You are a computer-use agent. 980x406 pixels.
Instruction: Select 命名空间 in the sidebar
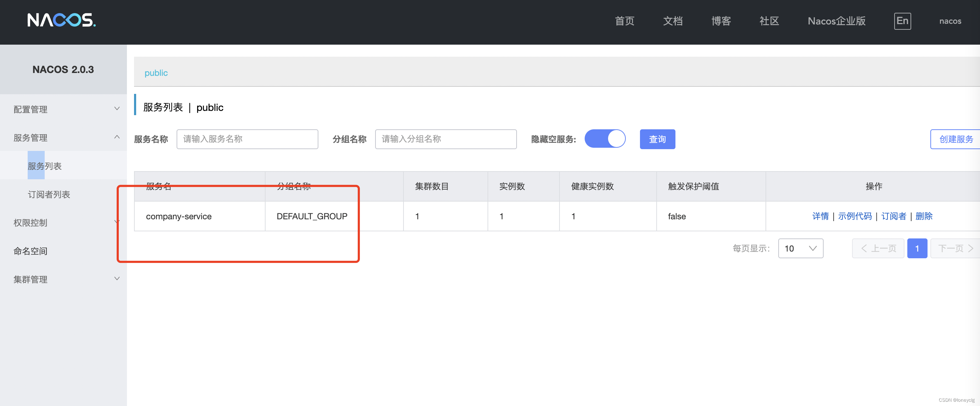[30, 251]
